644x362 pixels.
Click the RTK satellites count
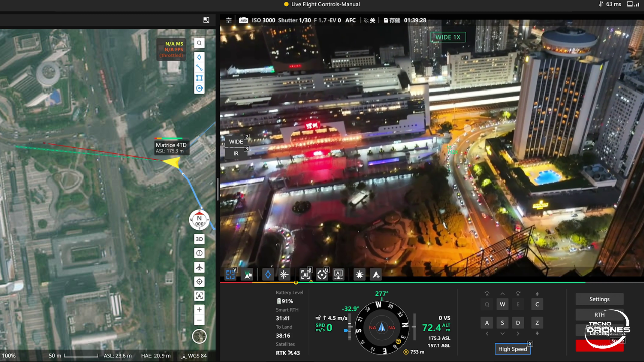pyautogui.click(x=288, y=353)
